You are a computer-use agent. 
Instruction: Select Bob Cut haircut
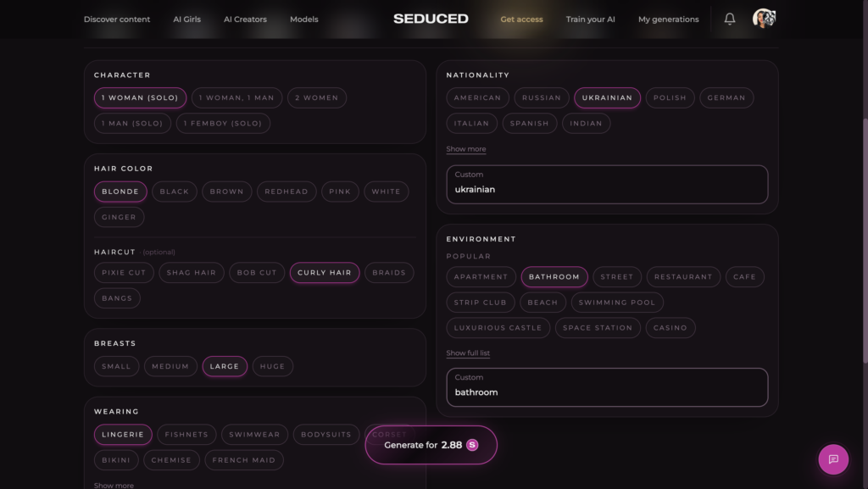point(257,273)
